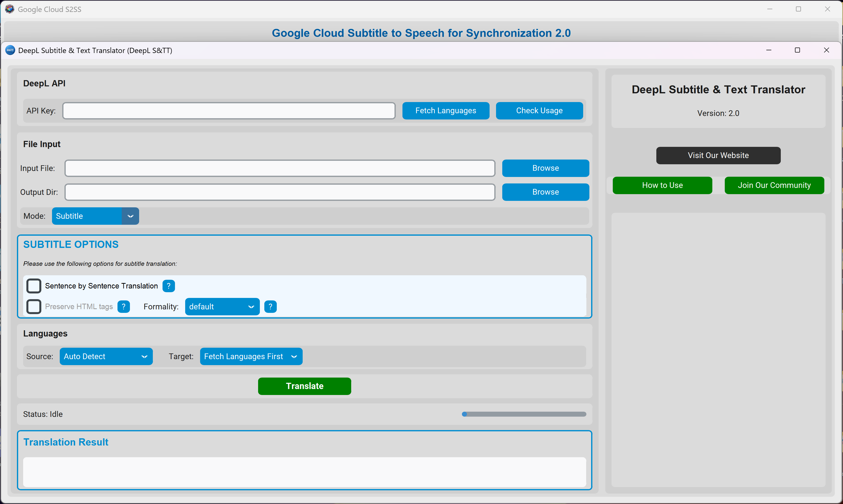Browse for the Input File
This screenshot has height=504, width=843.
coord(546,168)
